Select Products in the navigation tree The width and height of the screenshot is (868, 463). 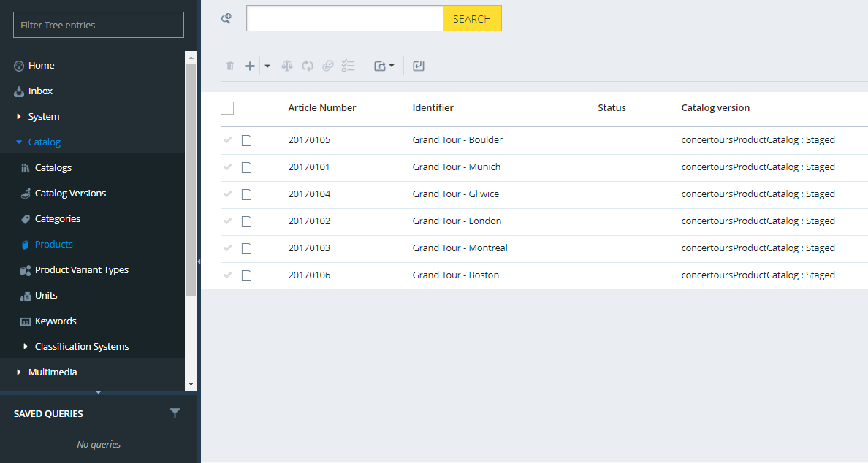(53, 245)
